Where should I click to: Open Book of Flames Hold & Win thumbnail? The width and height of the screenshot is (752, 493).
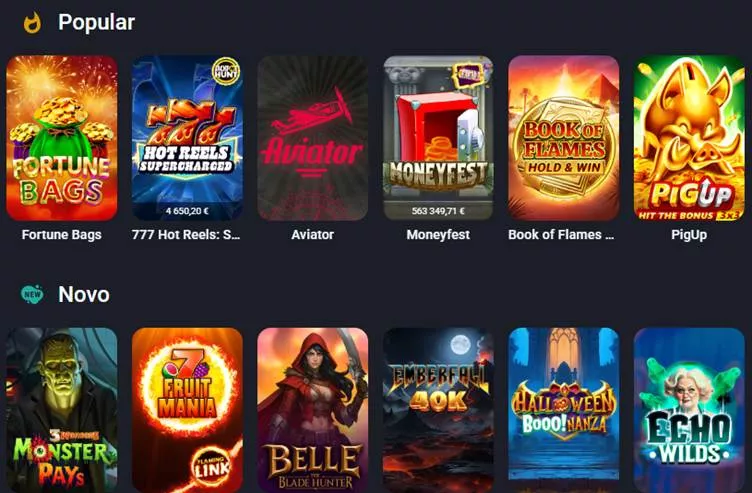(x=564, y=138)
